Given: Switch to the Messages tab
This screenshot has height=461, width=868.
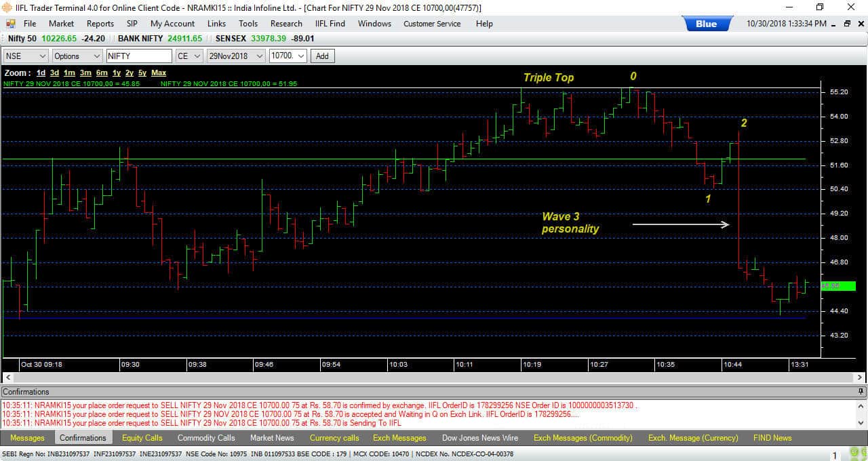Looking at the screenshot, I should pyautogui.click(x=27, y=438).
